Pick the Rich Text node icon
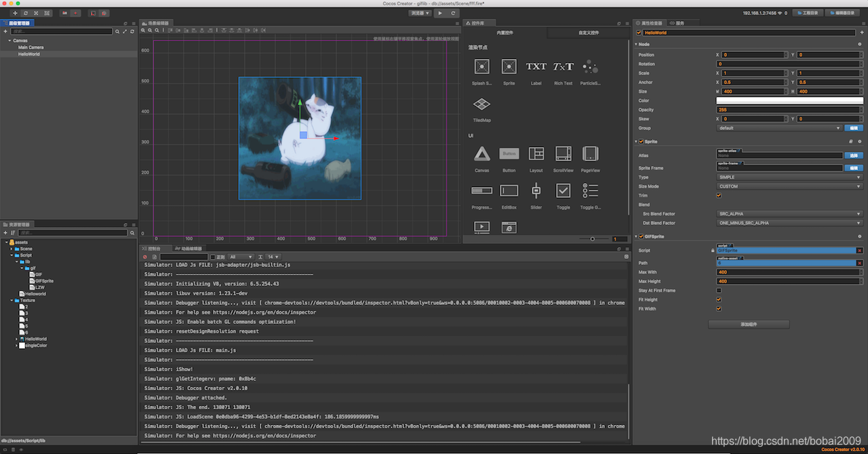Viewport: 868px width, 454px height. [x=563, y=66]
